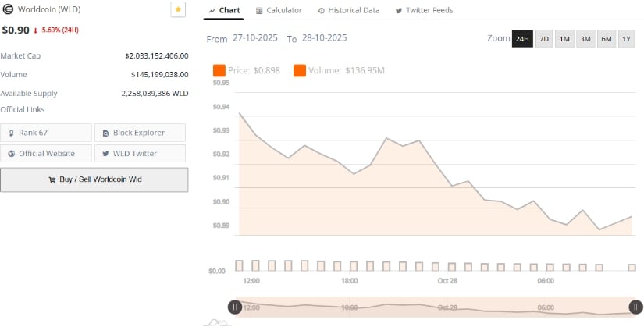Screen dimensions: 644x327
Task: Click the yellow star favorite icon
Action: point(178,9)
